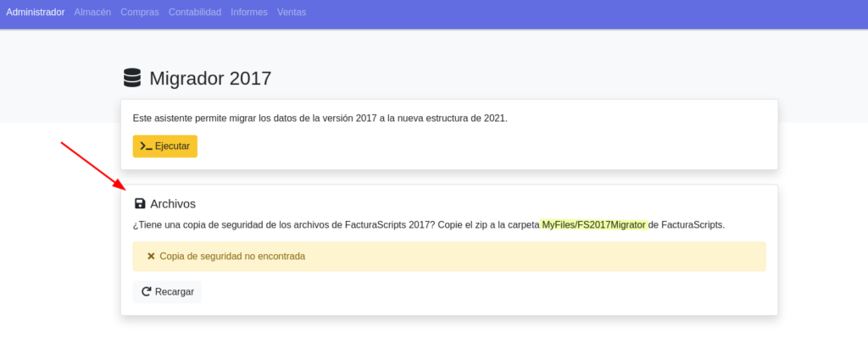Open the Compras menu
The height and width of the screenshot is (359, 868).
140,12
